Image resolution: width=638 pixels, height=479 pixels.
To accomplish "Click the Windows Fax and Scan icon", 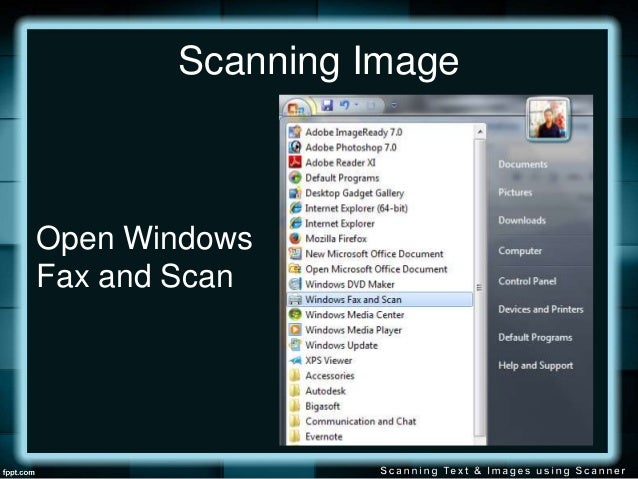I will [x=295, y=300].
